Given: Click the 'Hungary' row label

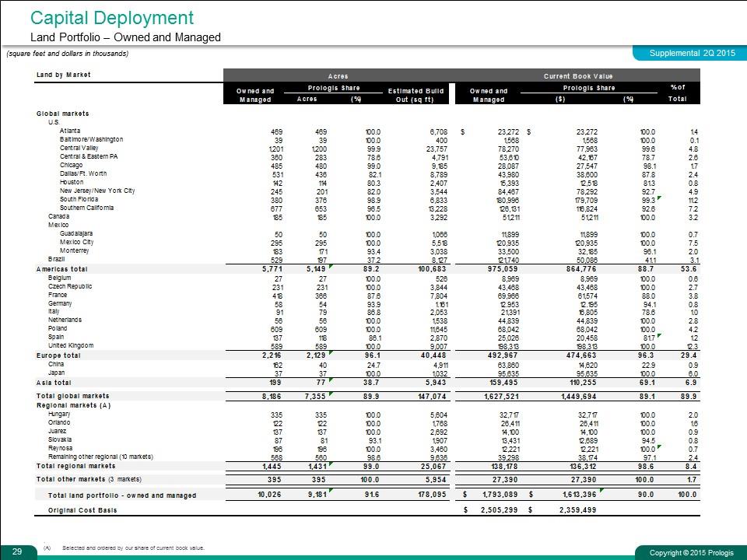Looking at the screenshot, I should pos(59,414).
